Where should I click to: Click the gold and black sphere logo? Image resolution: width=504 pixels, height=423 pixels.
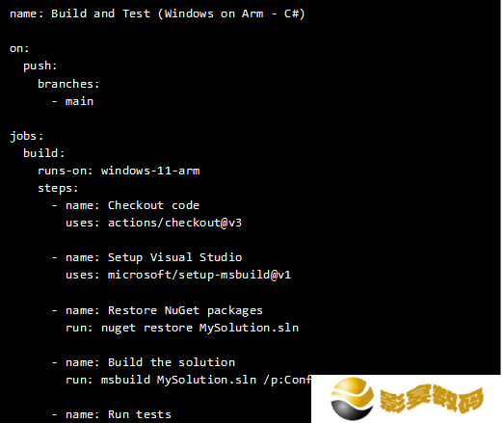[x=353, y=399]
